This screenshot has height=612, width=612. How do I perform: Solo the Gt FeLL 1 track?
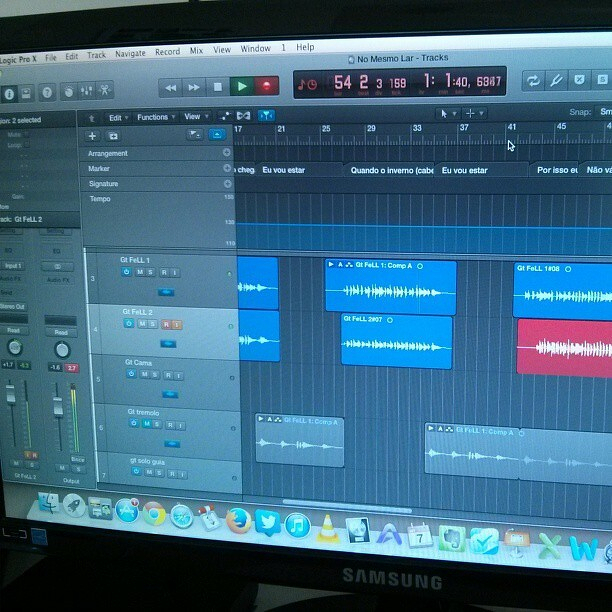[x=151, y=272]
